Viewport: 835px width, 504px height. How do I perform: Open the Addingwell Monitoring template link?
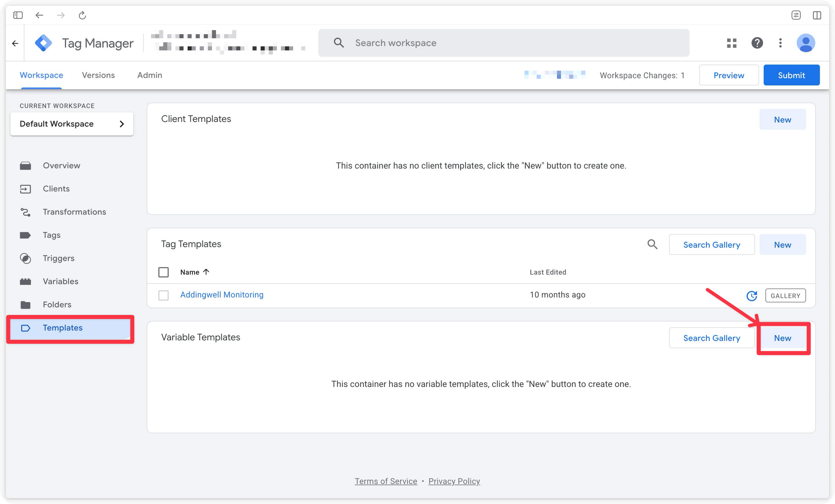[x=222, y=295]
